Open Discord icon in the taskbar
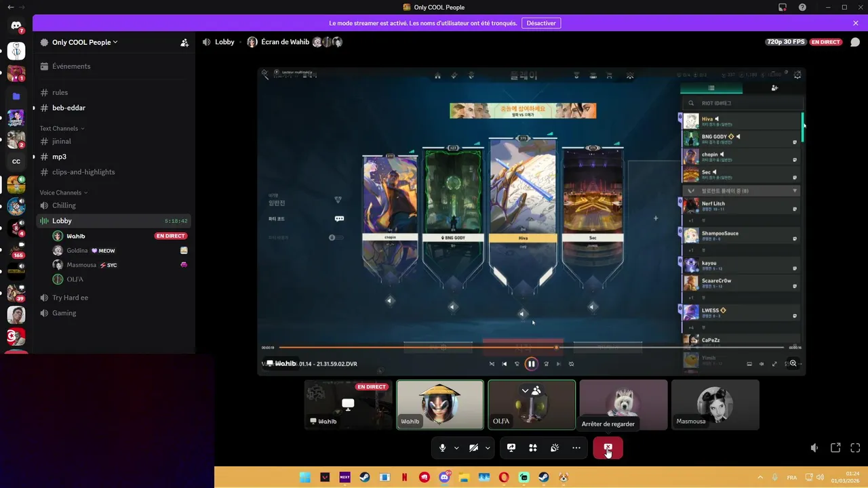The height and width of the screenshot is (488, 868). point(444,477)
